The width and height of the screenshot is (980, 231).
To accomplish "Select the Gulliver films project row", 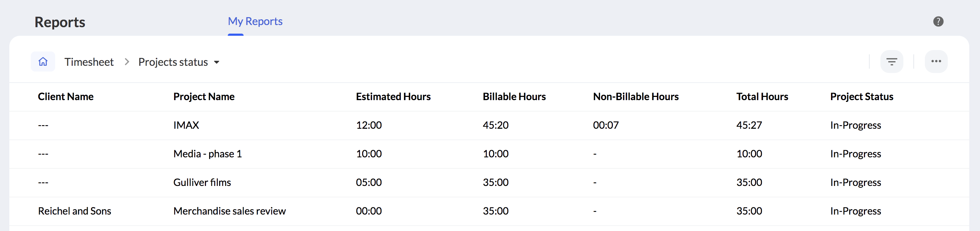I will (x=202, y=182).
